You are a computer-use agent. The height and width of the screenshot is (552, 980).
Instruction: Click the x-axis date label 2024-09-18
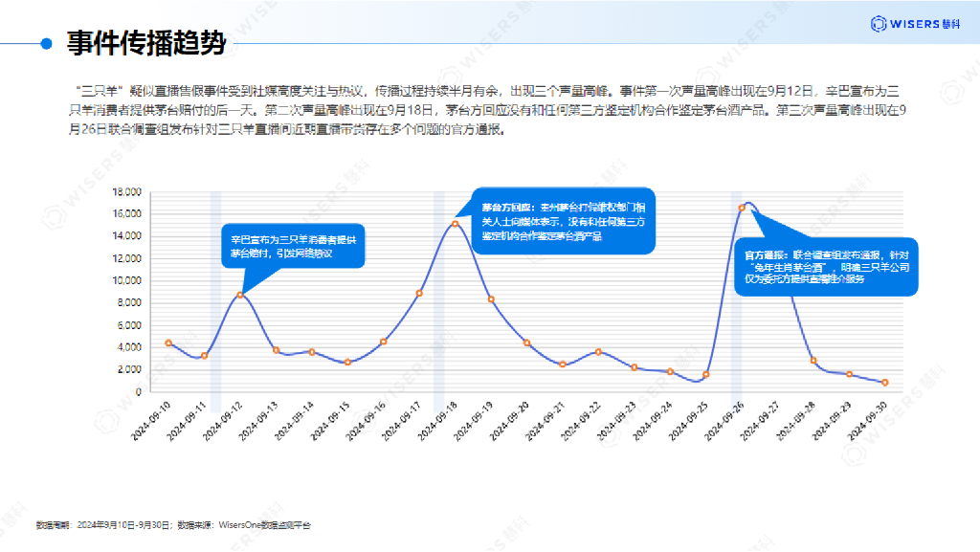point(437,422)
